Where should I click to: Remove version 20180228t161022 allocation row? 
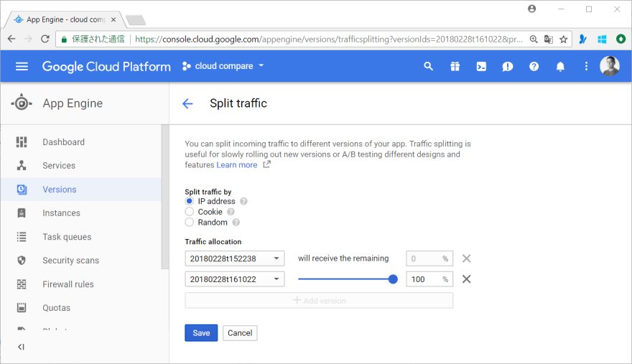pyautogui.click(x=466, y=279)
